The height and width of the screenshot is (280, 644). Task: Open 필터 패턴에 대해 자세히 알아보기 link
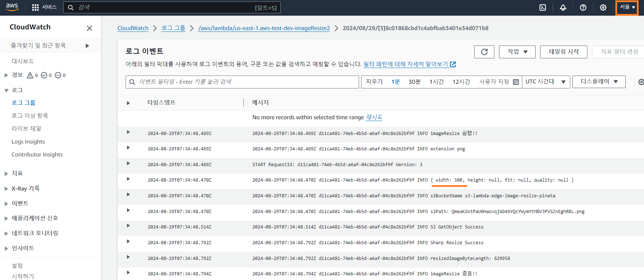click(x=406, y=64)
